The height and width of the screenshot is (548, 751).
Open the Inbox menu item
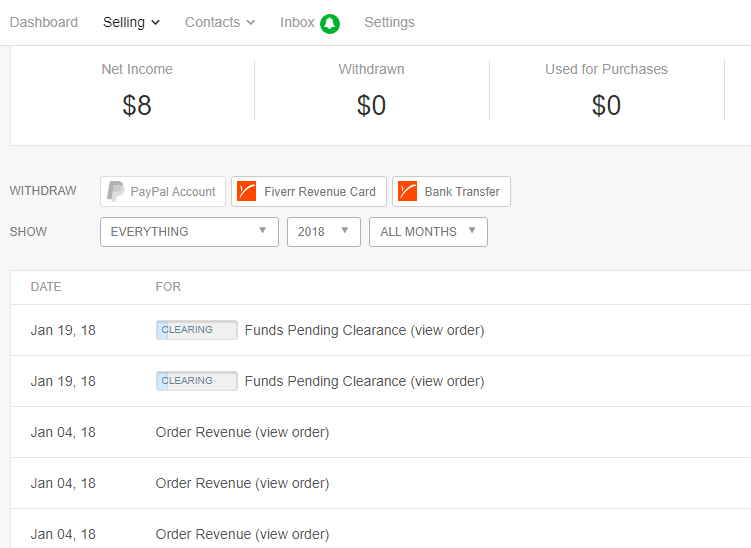(297, 23)
